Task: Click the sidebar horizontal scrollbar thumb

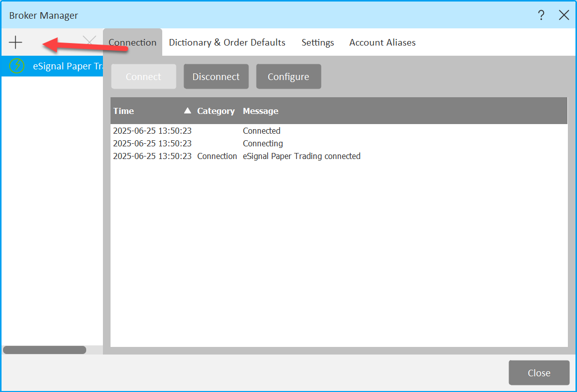Action: click(45, 350)
